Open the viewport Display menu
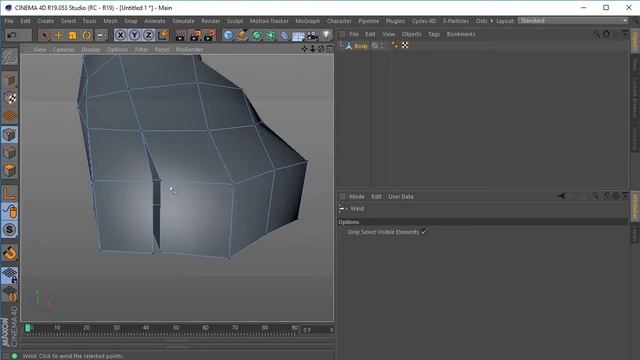The width and height of the screenshot is (640, 360). [x=91, y=49]
